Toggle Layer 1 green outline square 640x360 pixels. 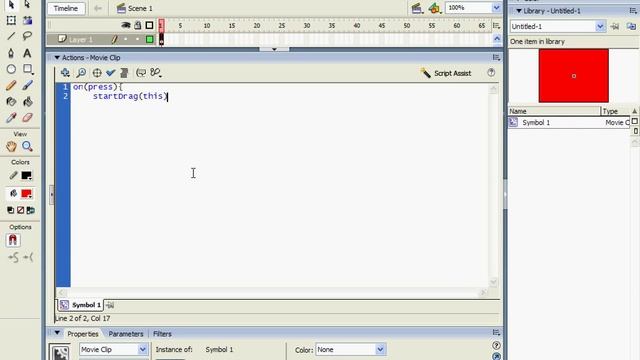(x=150, y=39)
